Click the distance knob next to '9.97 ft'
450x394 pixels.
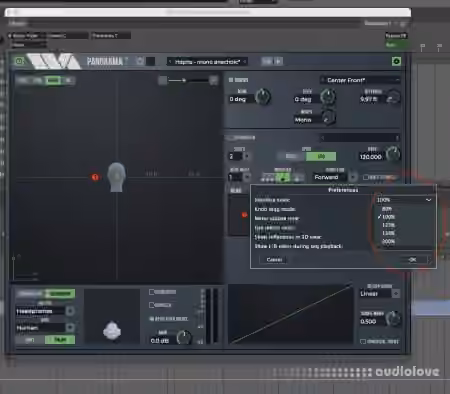pos(393,97)
